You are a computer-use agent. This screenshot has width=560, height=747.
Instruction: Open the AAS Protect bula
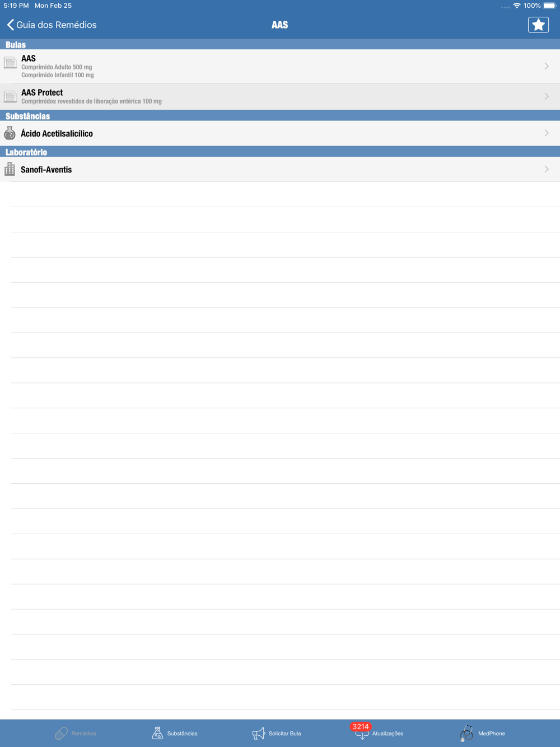280,96
